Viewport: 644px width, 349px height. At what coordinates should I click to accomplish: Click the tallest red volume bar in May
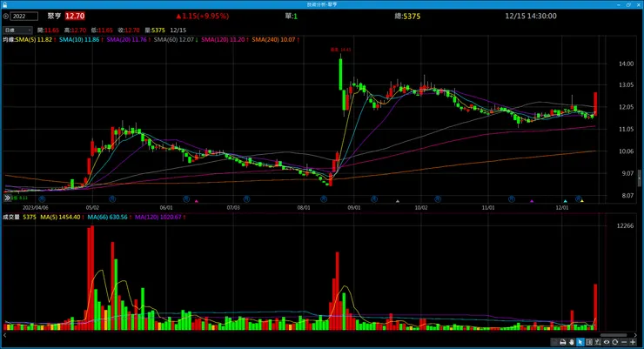pos(91,278)
